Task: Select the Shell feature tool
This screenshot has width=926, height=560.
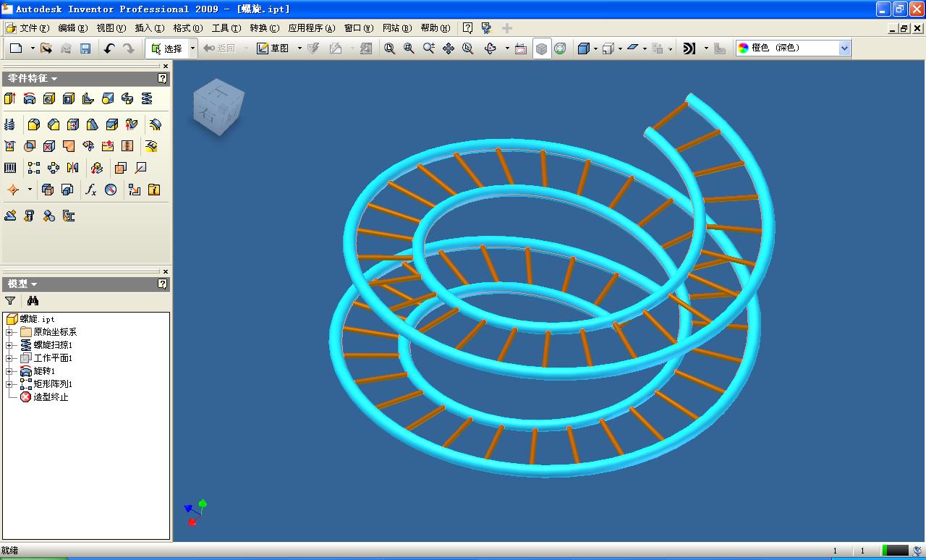Action: pyautogui.click(x=69, y=98)
